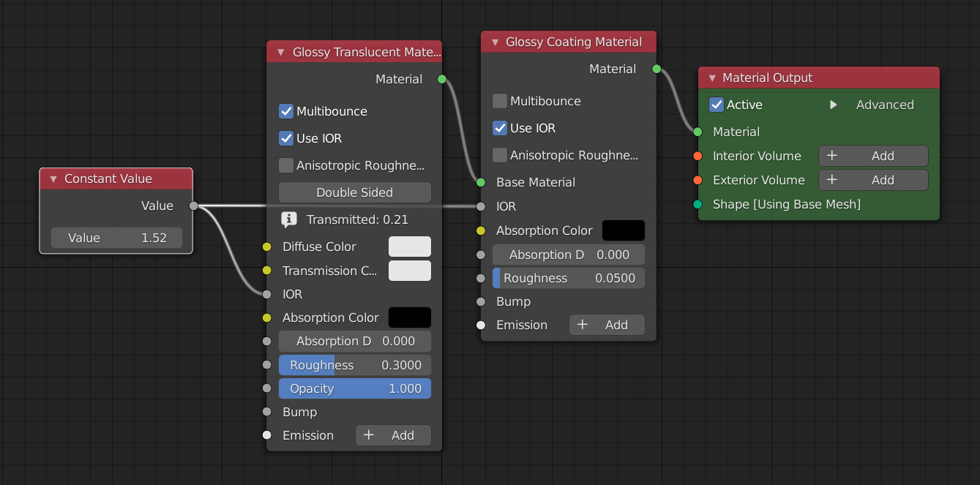Click Shape input socket on Material Output
This screenshot has height=485, width=980.
pyautogui.click(x=697, y=204)
